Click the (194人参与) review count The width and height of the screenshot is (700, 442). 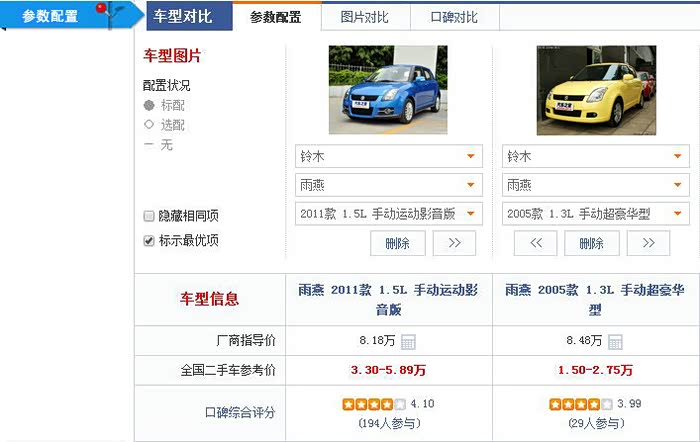point(389,423)
